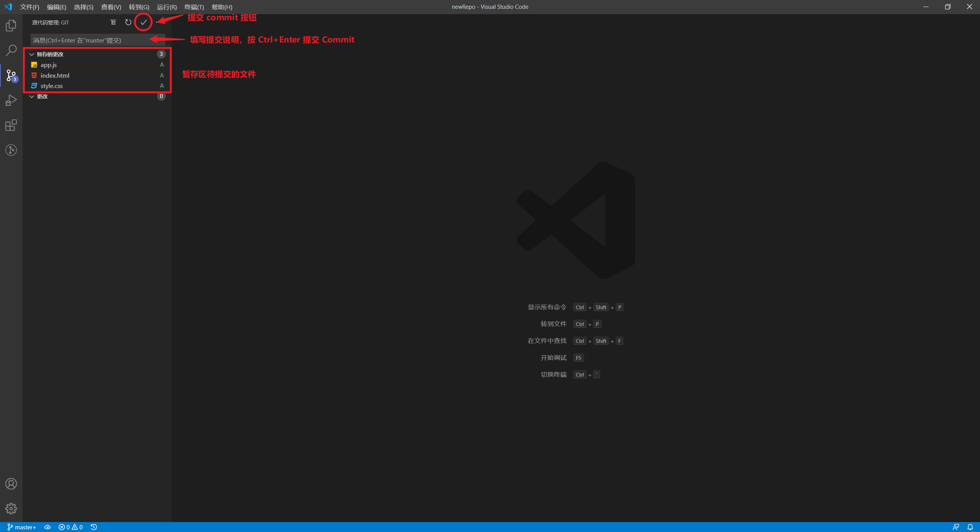Restore down the VS Code window
Image resolution: width=980 pixels, height=532 pixels.
(x=948, y=7)
